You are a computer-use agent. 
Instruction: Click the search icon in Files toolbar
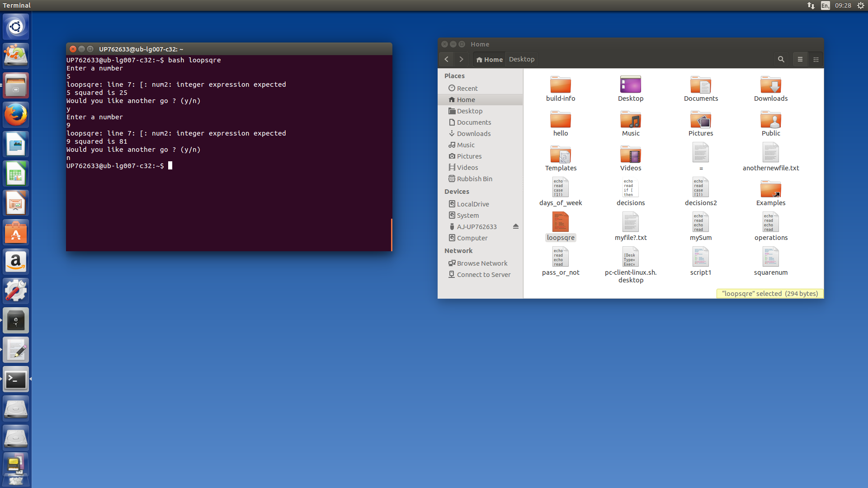[781, 59]
